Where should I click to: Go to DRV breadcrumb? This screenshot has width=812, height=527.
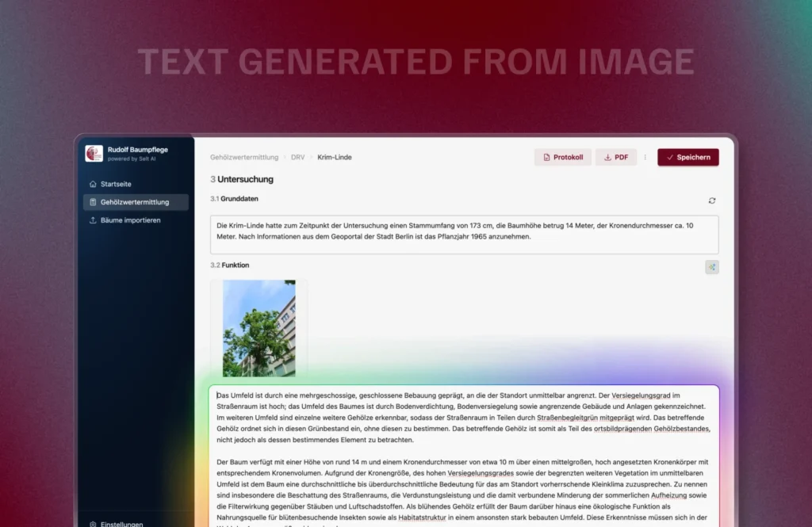[298, 158]
